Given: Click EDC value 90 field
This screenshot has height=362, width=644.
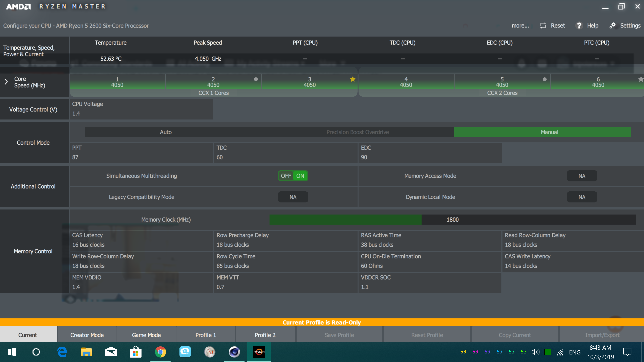Looking at the screenshot, I should (430, 153).
